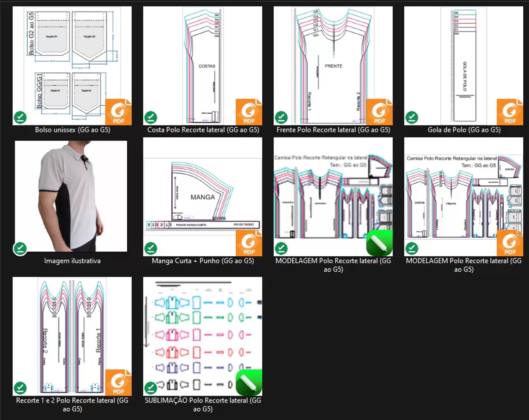Select the Imagem ilustrativa photo thumbnail
529x420 pixels.
point(71,196)
